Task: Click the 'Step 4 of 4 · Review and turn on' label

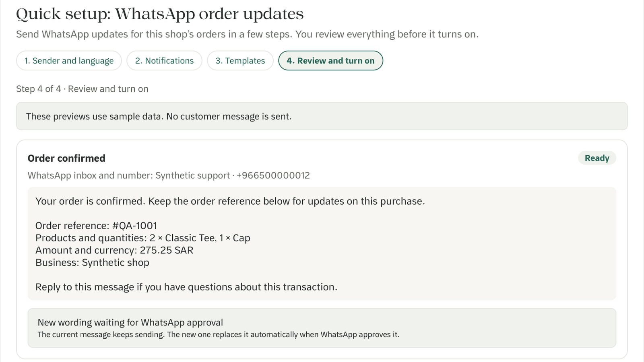Action: click(82, 89)
